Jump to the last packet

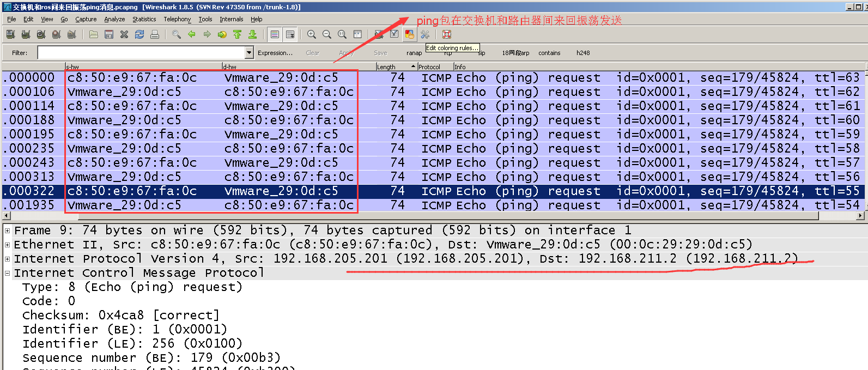click(x=253, y=34)
